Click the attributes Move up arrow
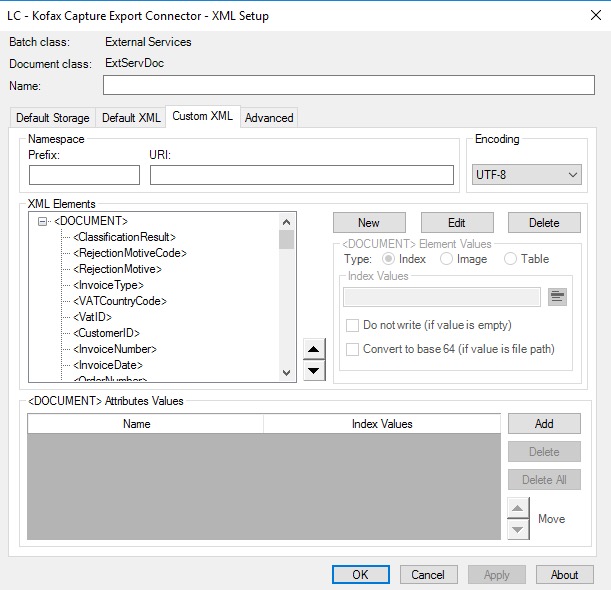The height and width of the screenshot is (590, 611). pyautogui.click(x=518, y=508)
